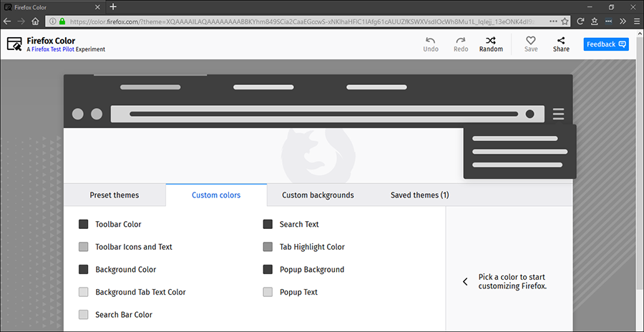
Task: Click the address bar URL field
Action: 308,21
